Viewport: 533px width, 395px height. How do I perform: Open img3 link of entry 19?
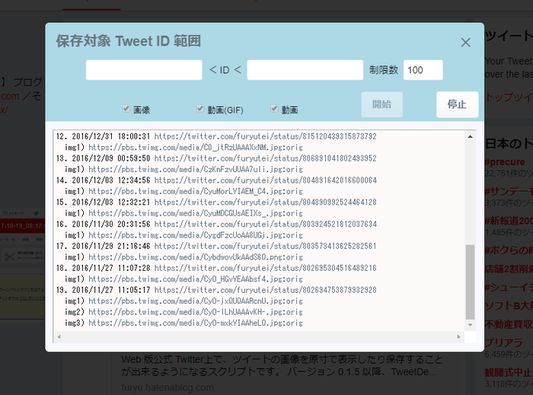(x=195, y=323)
